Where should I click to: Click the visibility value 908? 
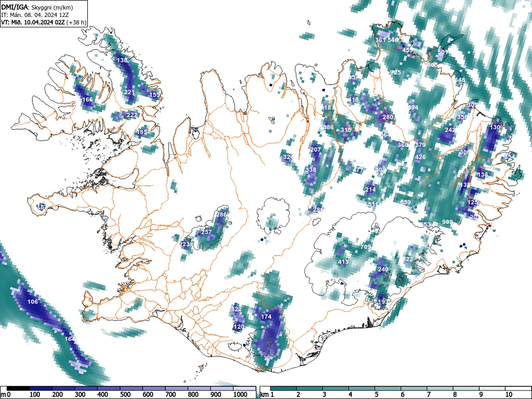point(447,222)
